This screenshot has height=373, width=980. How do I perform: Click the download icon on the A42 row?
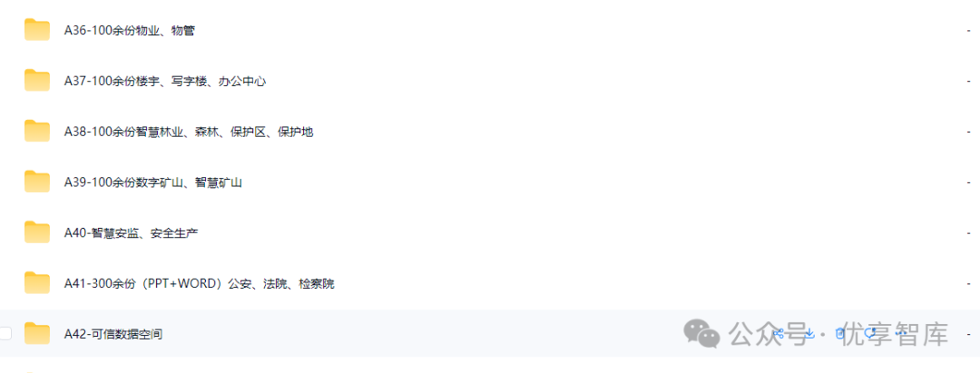tap(809, 334)
